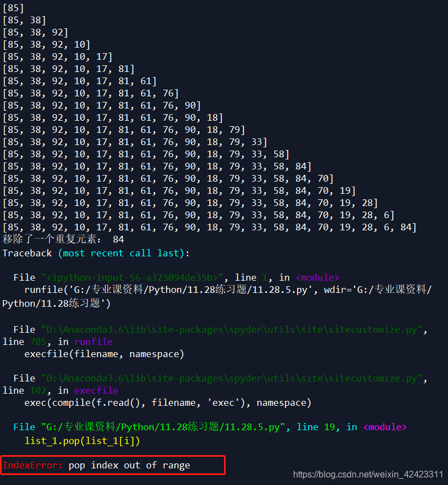448x485 pixels.
Task: Click the output line ending in '28, 6]'
Action: (x=199, y=215)
